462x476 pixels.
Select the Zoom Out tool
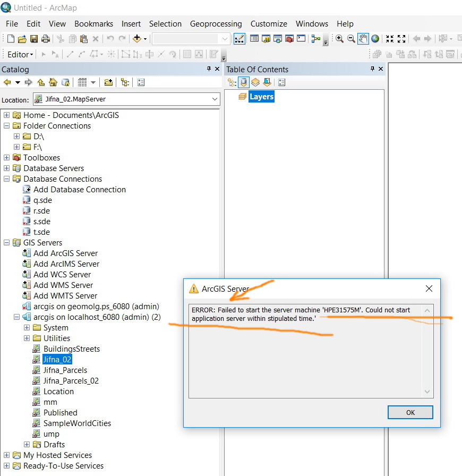[351, 39]
